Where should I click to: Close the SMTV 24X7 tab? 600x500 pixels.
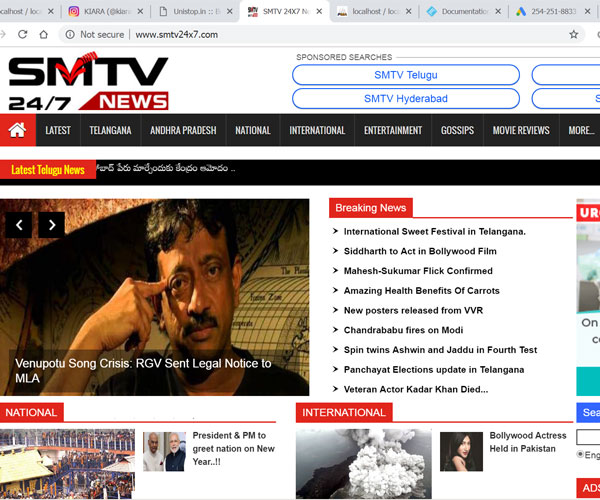(x=319, y=11)
